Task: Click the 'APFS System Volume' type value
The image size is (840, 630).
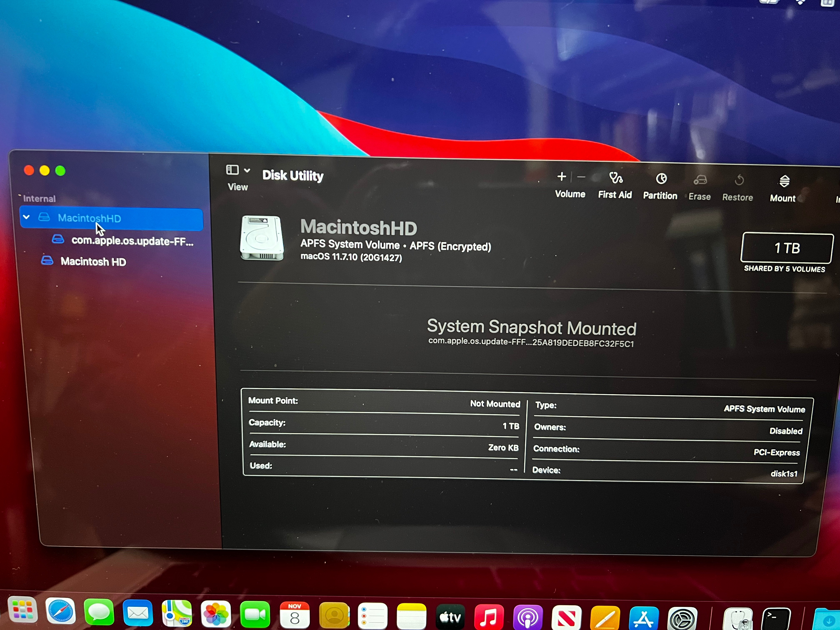Action: pyautogui.click(x=764, y=409)
